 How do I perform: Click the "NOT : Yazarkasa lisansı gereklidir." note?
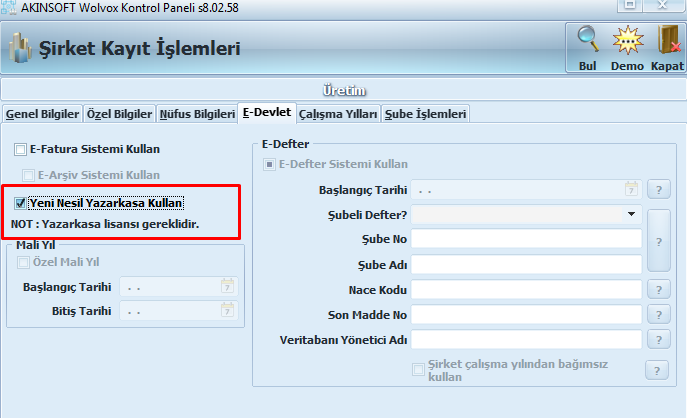[x=105, y=224]
